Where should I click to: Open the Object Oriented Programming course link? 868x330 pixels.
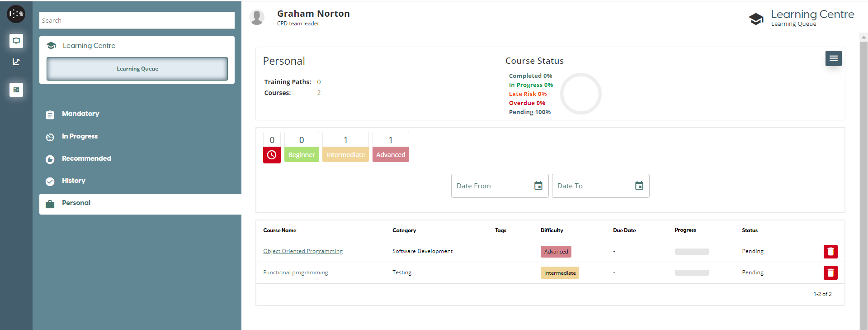(x=303, y=251)
